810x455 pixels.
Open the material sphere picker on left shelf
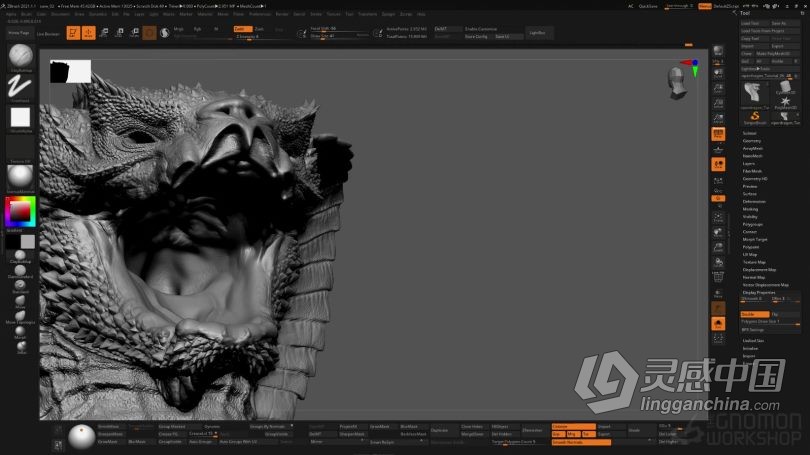pyautogui.click(x=20, y=177)
